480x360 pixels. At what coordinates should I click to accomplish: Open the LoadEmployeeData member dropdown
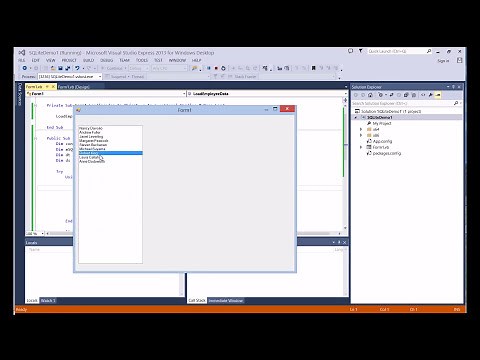tap(267, 94)
